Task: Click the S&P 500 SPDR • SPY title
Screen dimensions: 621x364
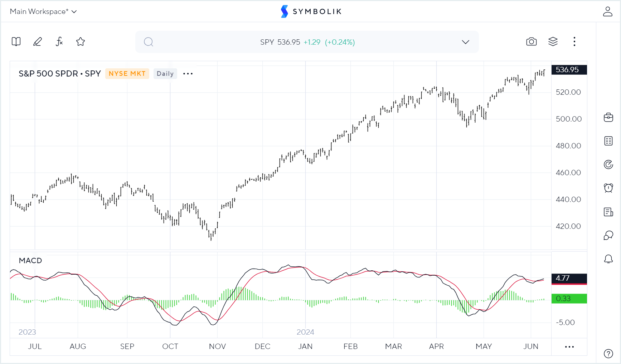Action: [60, 74]
